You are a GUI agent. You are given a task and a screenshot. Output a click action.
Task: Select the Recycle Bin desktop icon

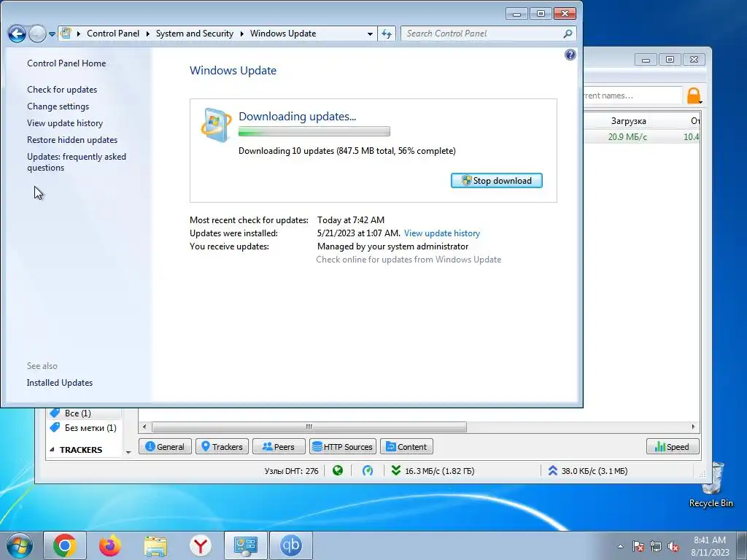pyautogui.click(x=711, y=485)
